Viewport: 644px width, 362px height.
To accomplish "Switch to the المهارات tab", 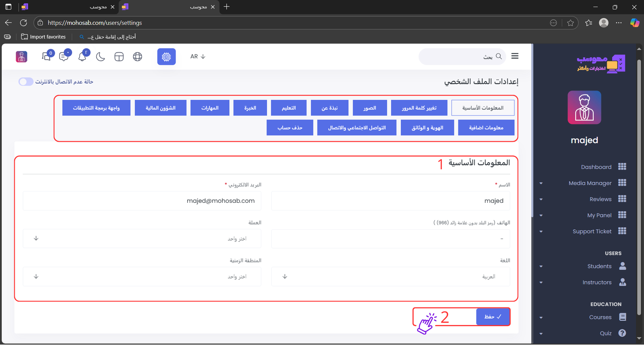I will (210, 108).
